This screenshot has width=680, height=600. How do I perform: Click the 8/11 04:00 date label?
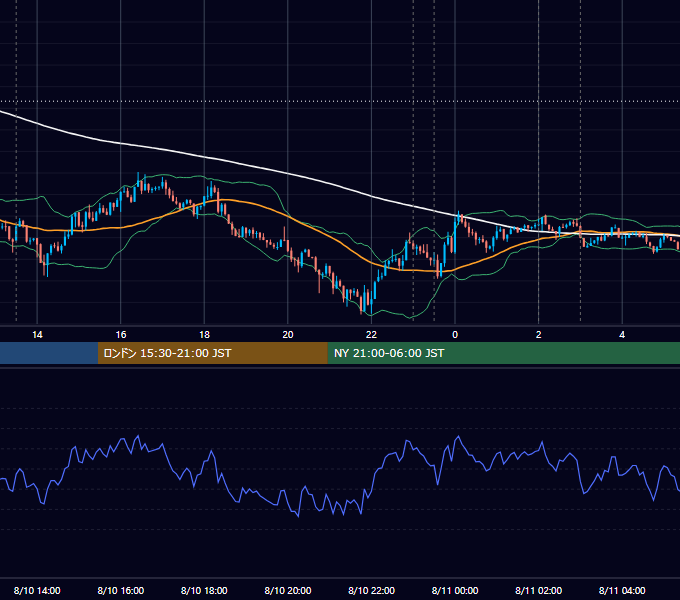[622, 590]
